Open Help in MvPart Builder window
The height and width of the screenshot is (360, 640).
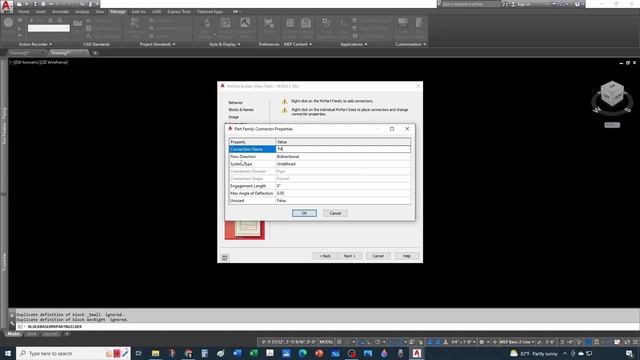pyautogui.click(x=407, y=256)
